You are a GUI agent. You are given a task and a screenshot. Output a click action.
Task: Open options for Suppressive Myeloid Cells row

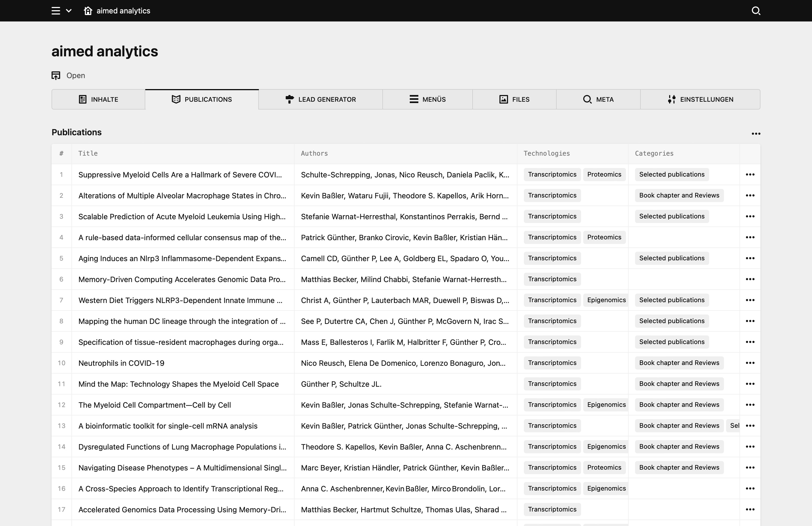click(750, 174)
